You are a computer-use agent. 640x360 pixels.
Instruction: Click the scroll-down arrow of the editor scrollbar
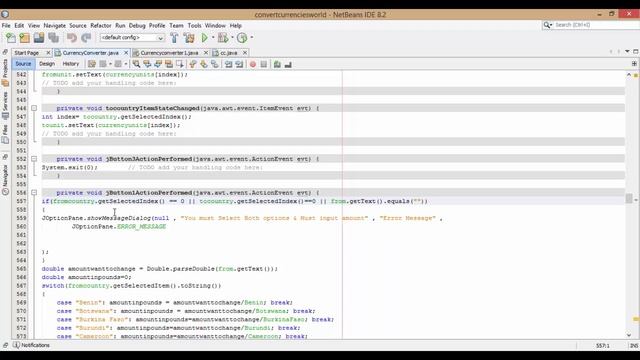[x=629, y=335]
